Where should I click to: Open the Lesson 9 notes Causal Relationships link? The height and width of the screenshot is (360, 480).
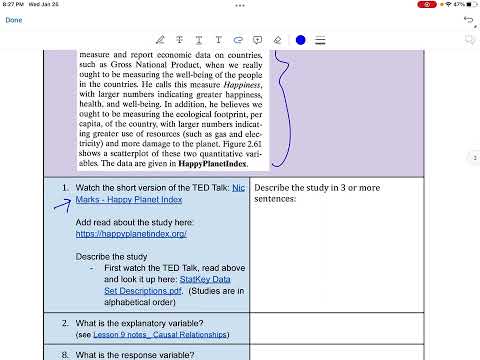click(x=160, y=335)
